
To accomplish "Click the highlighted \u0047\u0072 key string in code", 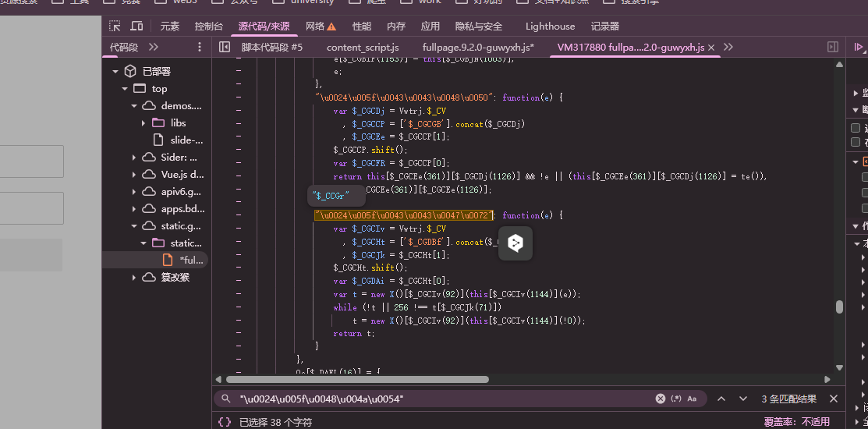I will [404, 215].
